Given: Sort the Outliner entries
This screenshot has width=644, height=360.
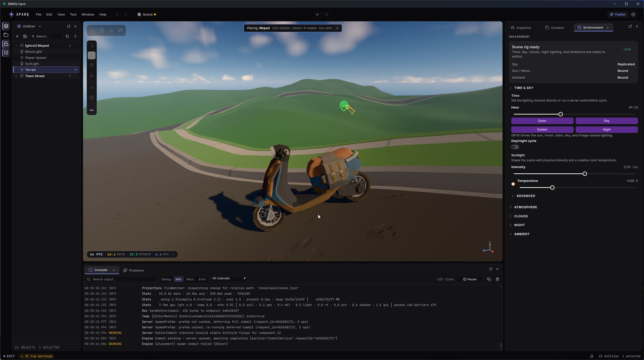Looking at the screenshot, I should (x=67, y=36).
